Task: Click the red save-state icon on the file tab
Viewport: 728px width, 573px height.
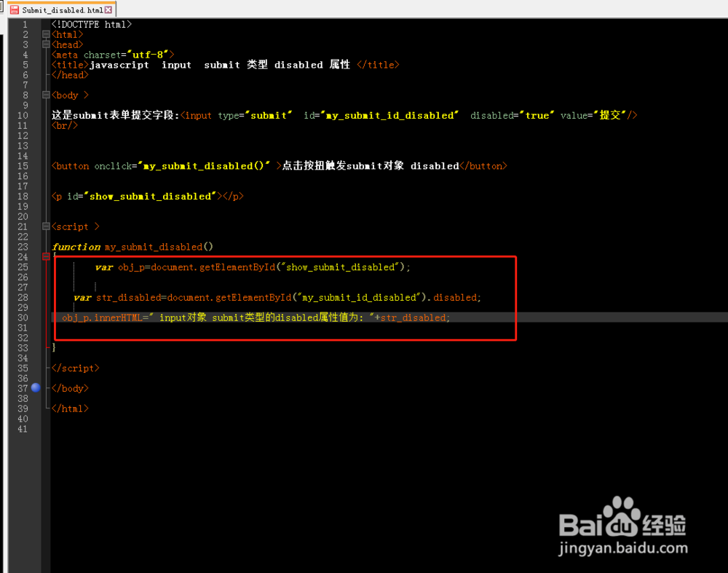Action: (15, 9)
